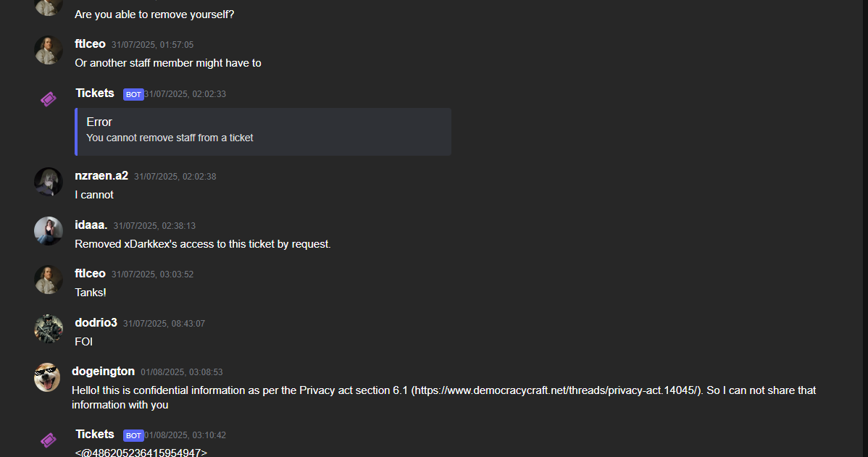Screen dimensions: 868x457
Task: Open idaaa.'s profile avatar
Action: coord(48,231)
